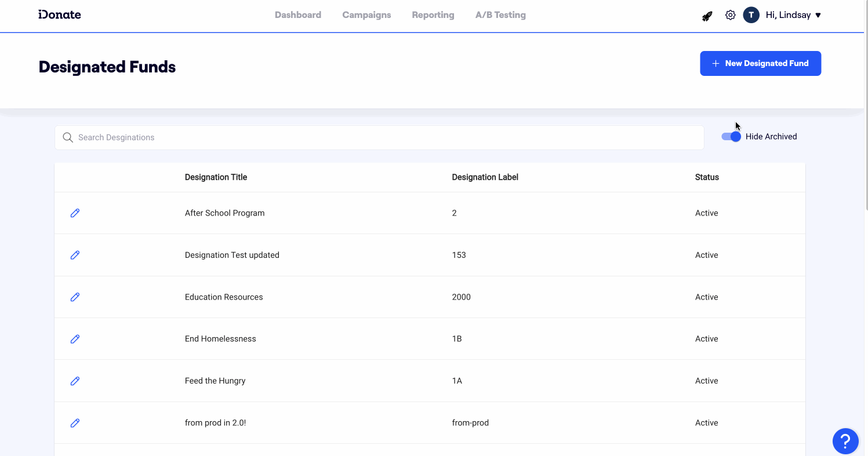Screen dimensions: 868x456
Task: Open settings via the gear icon
Action: pos(730,15)
